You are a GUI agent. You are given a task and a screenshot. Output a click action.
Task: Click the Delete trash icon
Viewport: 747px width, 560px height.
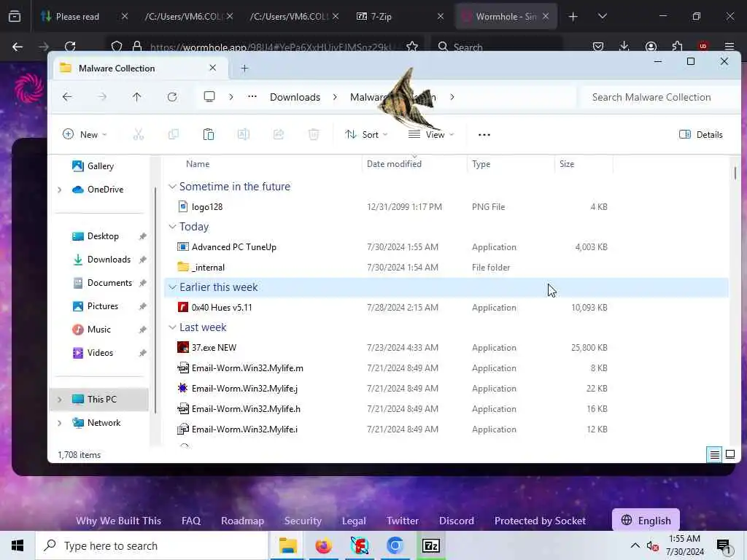314,135
